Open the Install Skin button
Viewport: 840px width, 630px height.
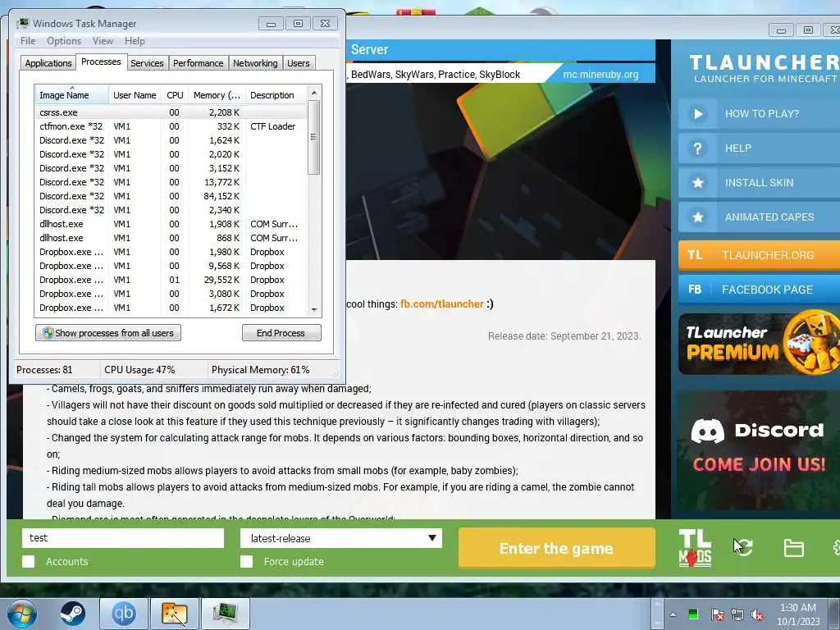pos(759,183)
